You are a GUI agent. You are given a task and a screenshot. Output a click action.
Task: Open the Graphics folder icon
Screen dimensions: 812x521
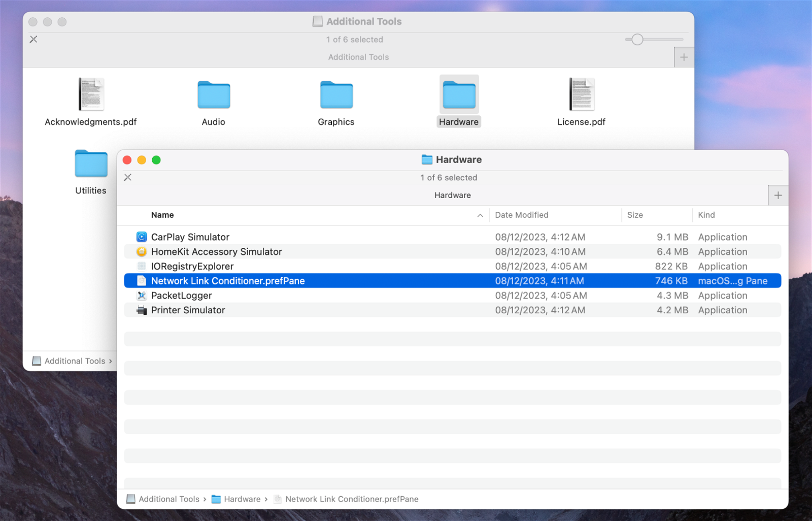pyautogui.click(x=336, y=95)
